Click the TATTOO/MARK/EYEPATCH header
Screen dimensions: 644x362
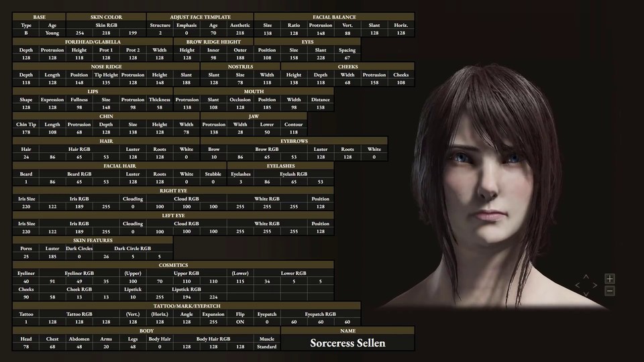point(186,306)
